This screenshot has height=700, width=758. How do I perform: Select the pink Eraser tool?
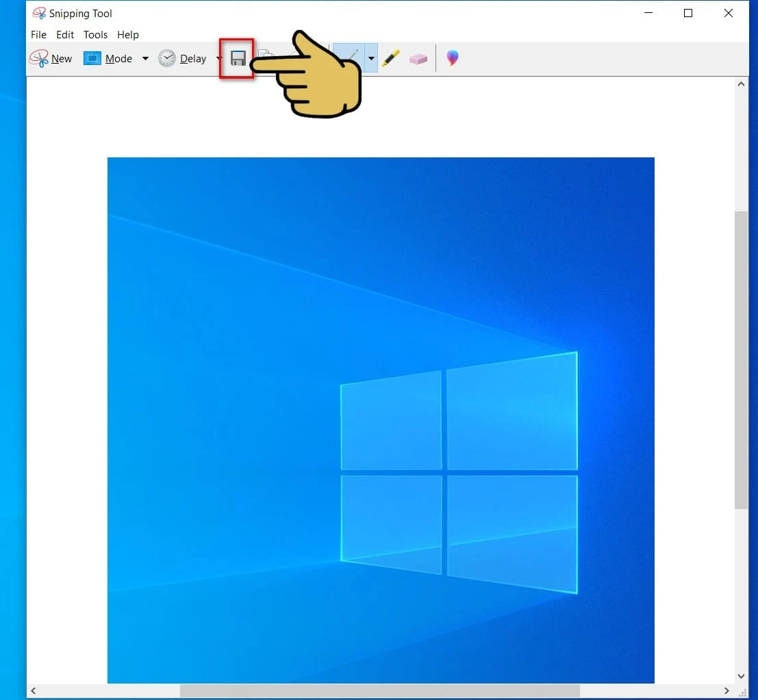[x=418, y=59]
